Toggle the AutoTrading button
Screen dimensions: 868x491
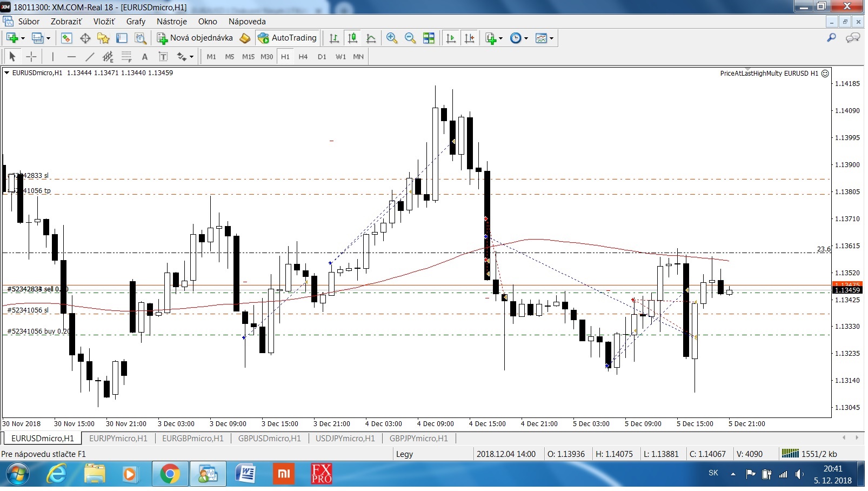[287, 38]
